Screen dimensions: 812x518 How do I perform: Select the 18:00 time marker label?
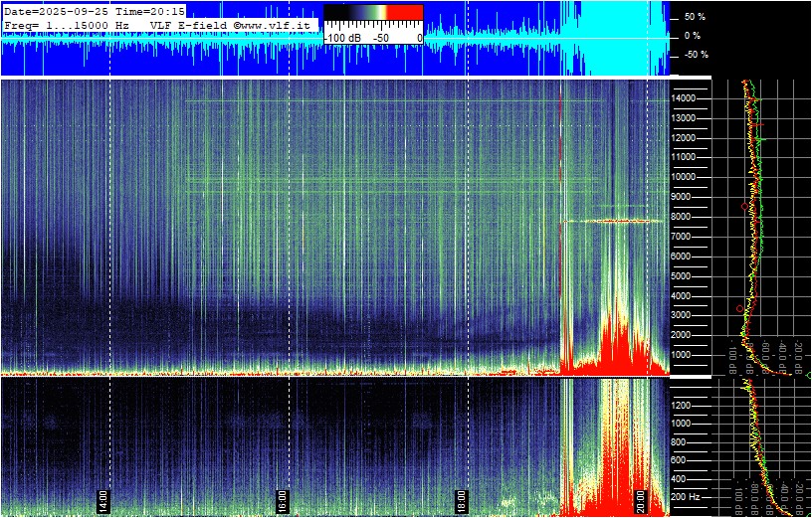pyautogui.click(x=462, y=501)
